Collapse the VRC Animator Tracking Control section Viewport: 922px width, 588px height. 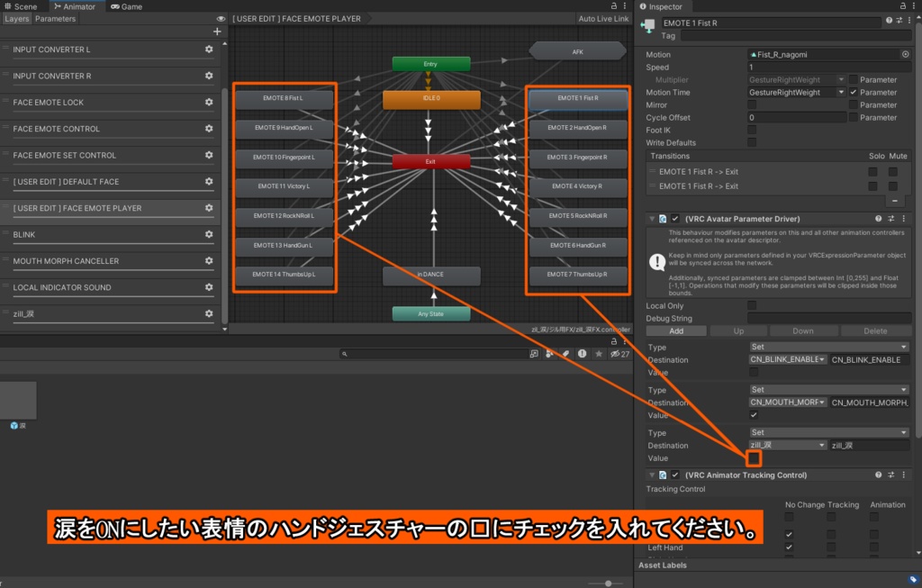652,475
